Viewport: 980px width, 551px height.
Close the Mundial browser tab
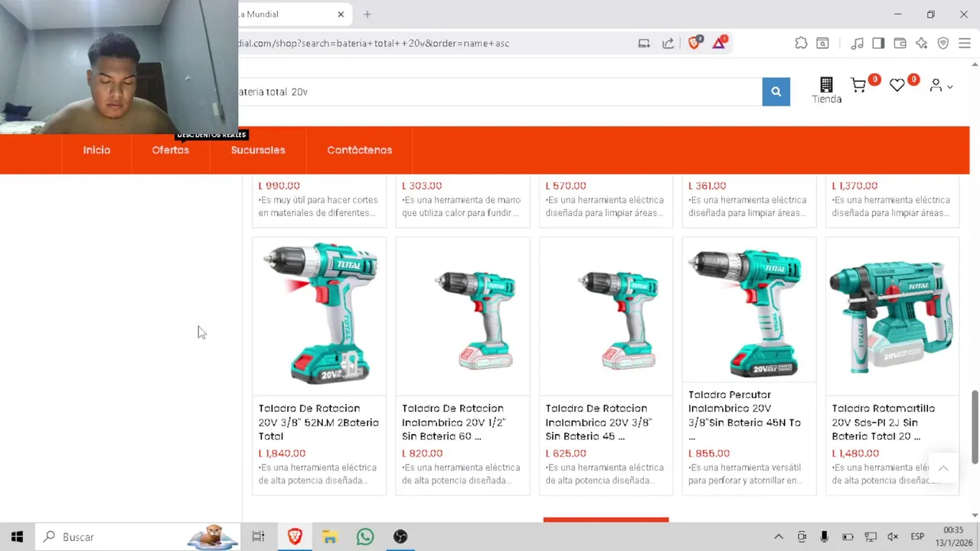coord(341,14)
